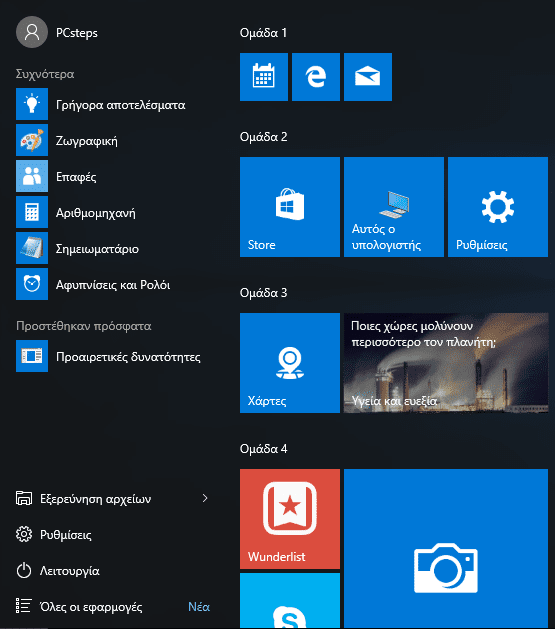The image size is (555, 629).
Task: Select the Ομάδα 2 group title
Action: click(263, 137)
